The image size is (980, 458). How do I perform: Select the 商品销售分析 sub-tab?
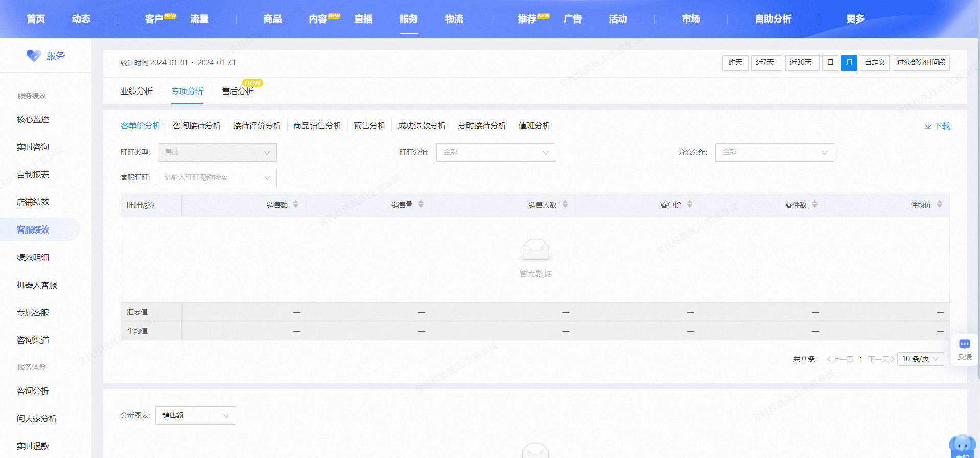tap(317, 126)
